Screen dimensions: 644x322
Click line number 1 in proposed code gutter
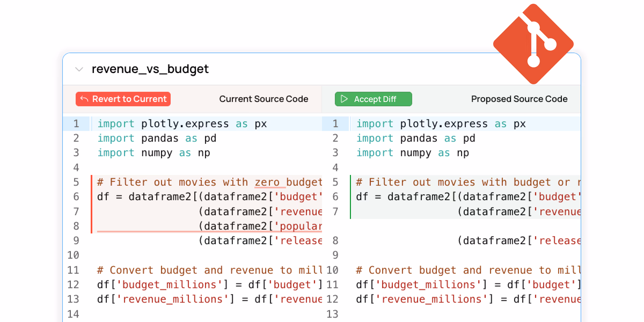click(x=335, y=124)
